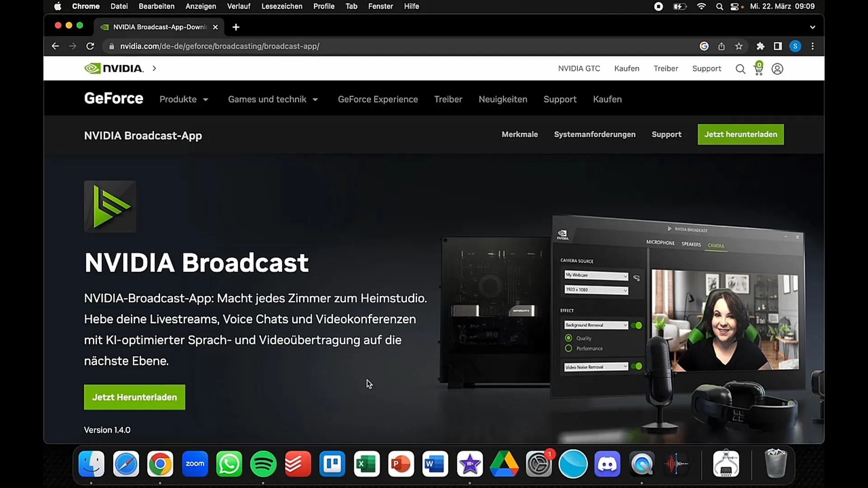Open Excel from the Dock
This screenshot has height=488, width=868.
point(367,464)
